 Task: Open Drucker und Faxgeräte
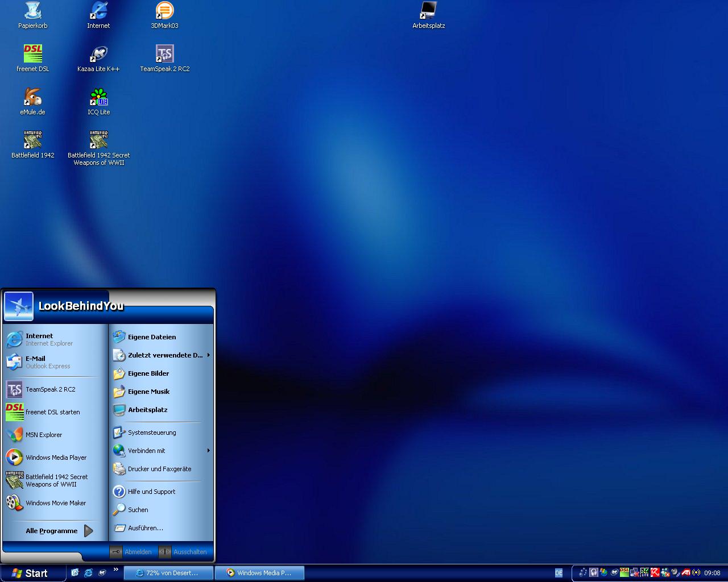coord(162,469)
